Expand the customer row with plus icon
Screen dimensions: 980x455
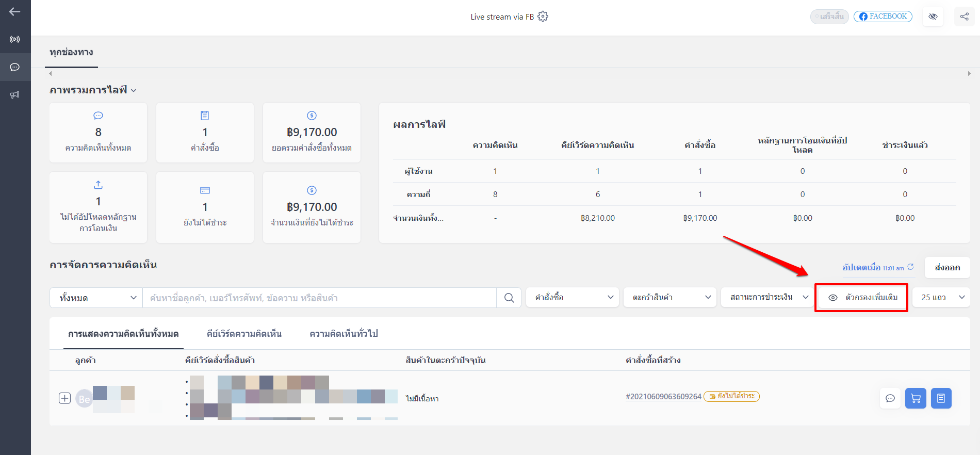point(64,398)
